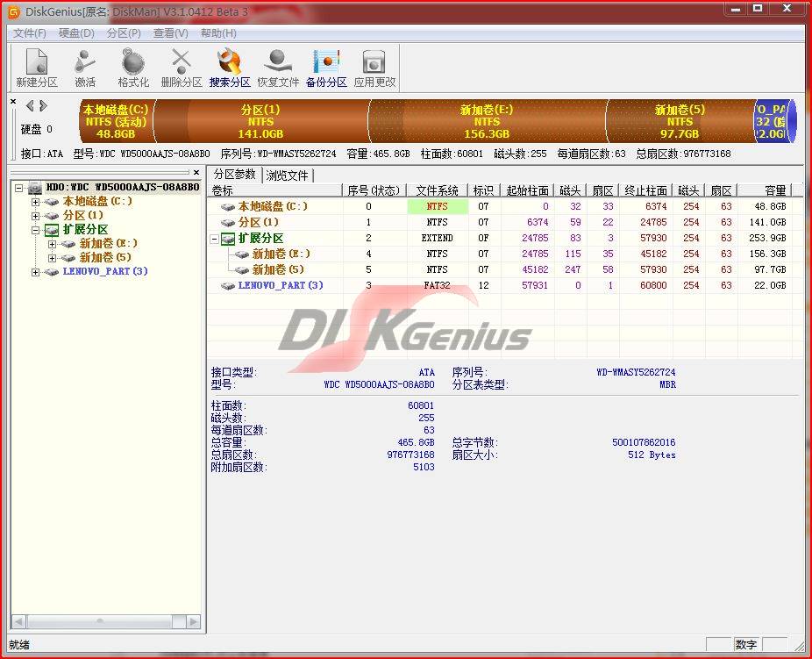Sort by the 容量 column header
This screenshot has height=659, width=812.
click(764, 190)
